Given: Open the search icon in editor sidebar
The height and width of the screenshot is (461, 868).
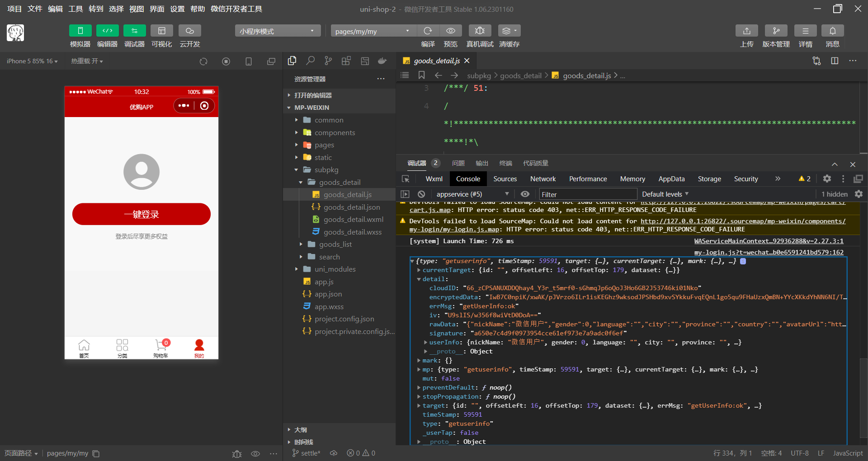Looking at the screenshot, I should [310, 61].
